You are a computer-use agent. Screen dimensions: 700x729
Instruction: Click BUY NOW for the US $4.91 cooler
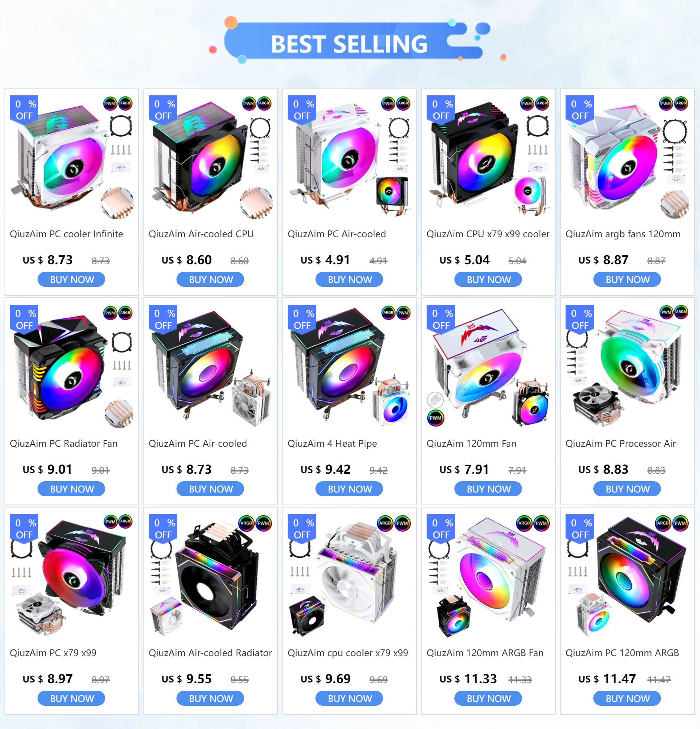point(349,280)
